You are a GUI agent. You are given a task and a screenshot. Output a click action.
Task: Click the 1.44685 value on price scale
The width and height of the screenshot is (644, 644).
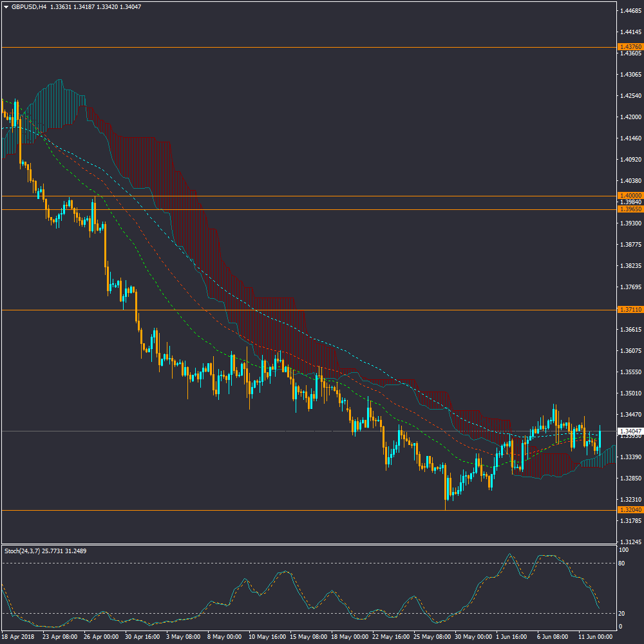click(630, 11)
